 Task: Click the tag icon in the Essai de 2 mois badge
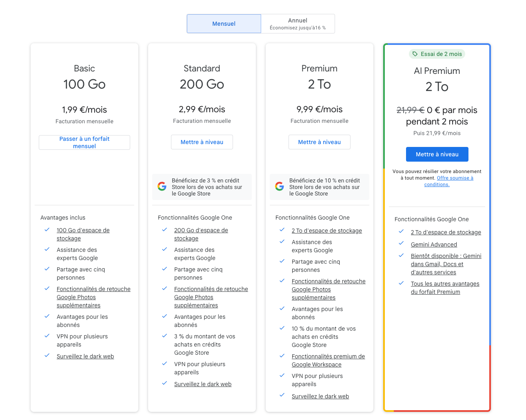pos(414,53)
